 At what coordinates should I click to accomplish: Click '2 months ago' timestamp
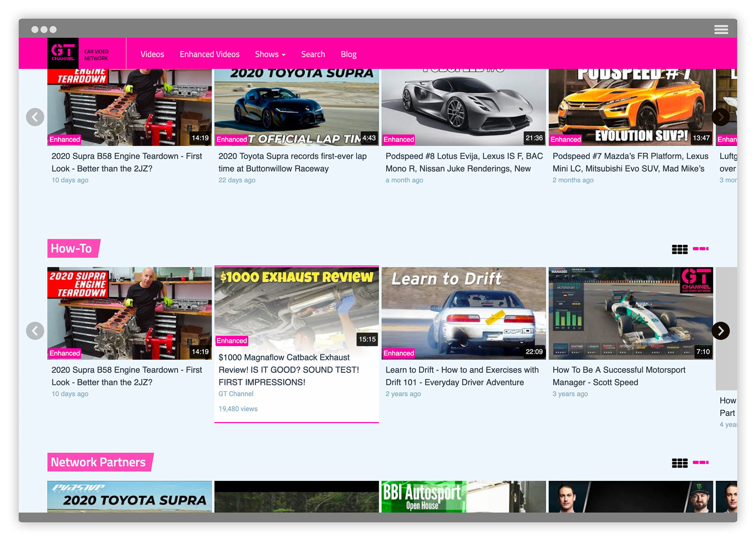(x=573, y=180)
